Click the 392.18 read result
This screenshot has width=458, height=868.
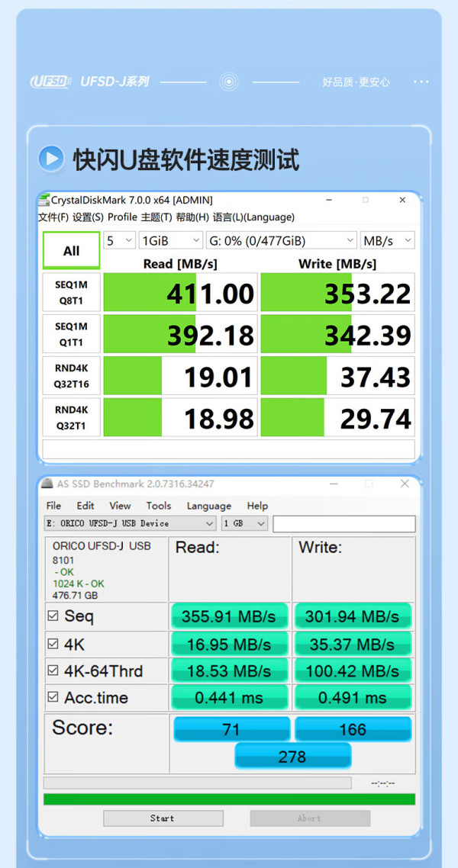click(181, 334)
